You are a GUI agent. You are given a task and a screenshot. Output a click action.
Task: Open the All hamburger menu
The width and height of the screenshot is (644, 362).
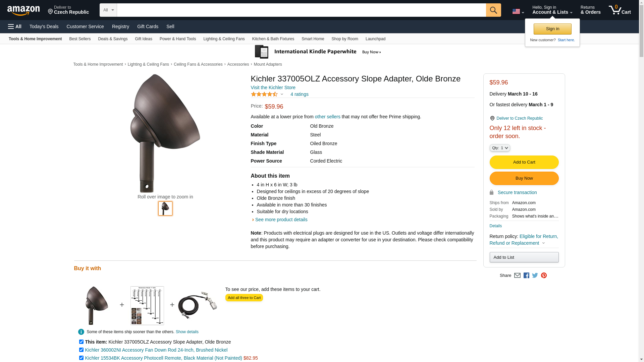(15, 26)
